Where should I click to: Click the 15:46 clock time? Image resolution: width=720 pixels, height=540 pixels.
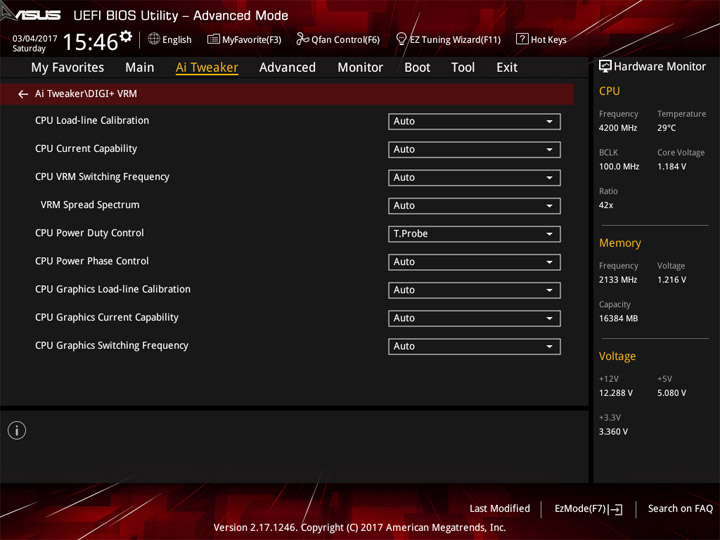[90, 42]
